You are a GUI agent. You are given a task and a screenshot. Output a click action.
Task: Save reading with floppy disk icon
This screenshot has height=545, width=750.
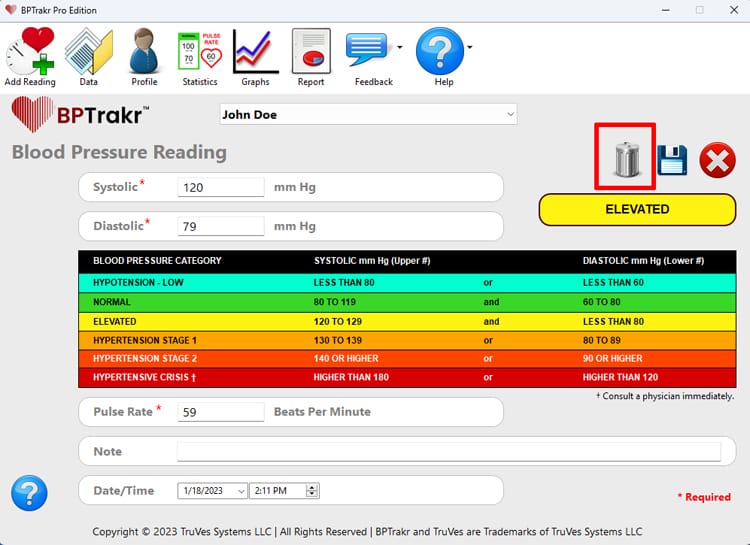point(672,160)
